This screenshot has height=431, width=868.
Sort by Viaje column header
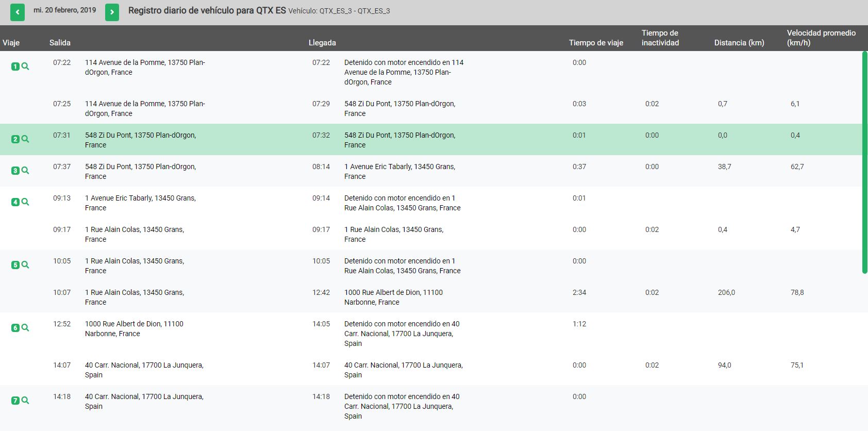pos(11,43)
